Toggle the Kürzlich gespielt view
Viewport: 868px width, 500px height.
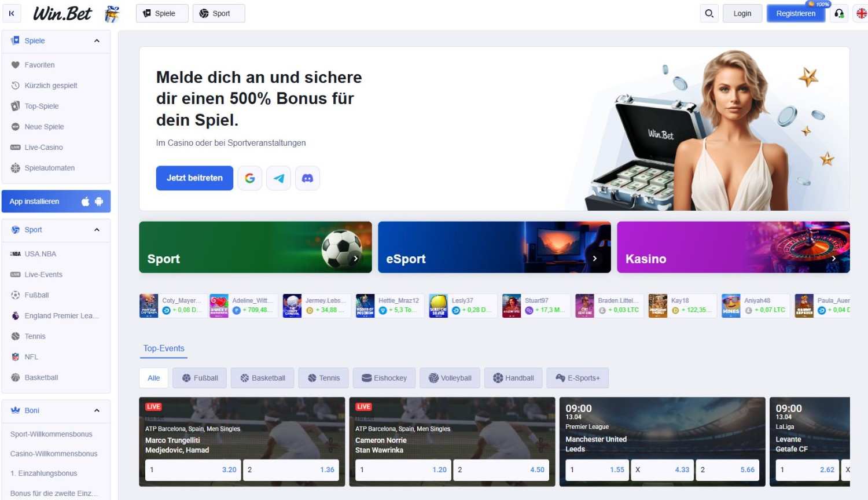pos(51,85)
